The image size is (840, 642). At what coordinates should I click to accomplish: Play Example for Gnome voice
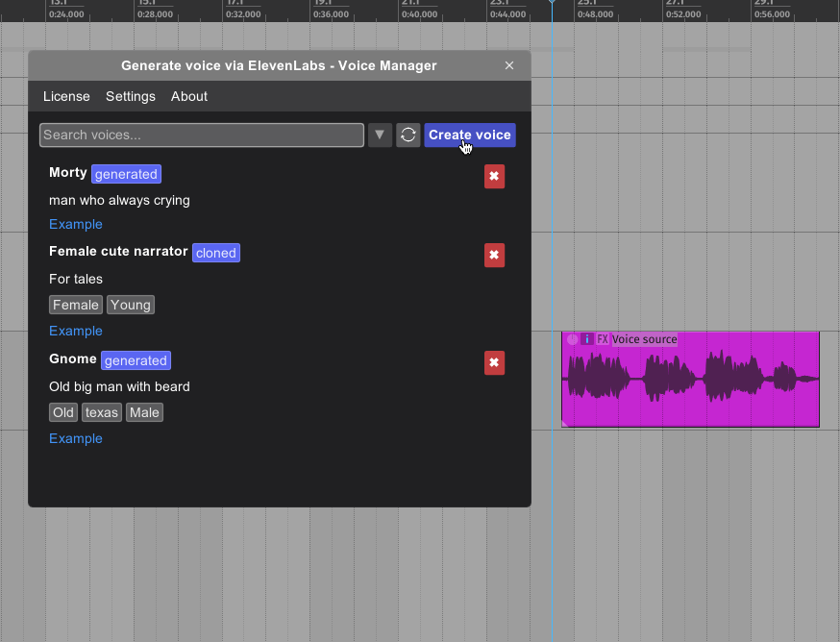pyautogui.click(x=76, y=438)
